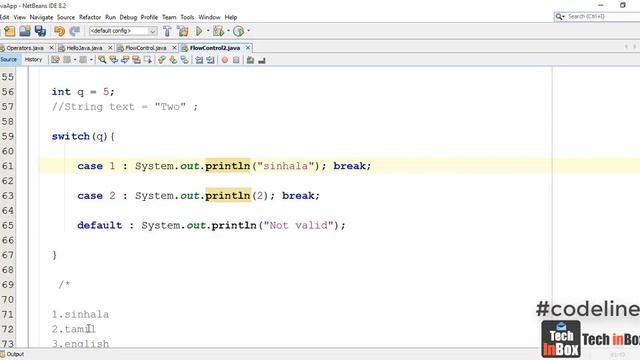
Task: Toggle Rectangular Selection icon
Action: (x=148, y=60)
